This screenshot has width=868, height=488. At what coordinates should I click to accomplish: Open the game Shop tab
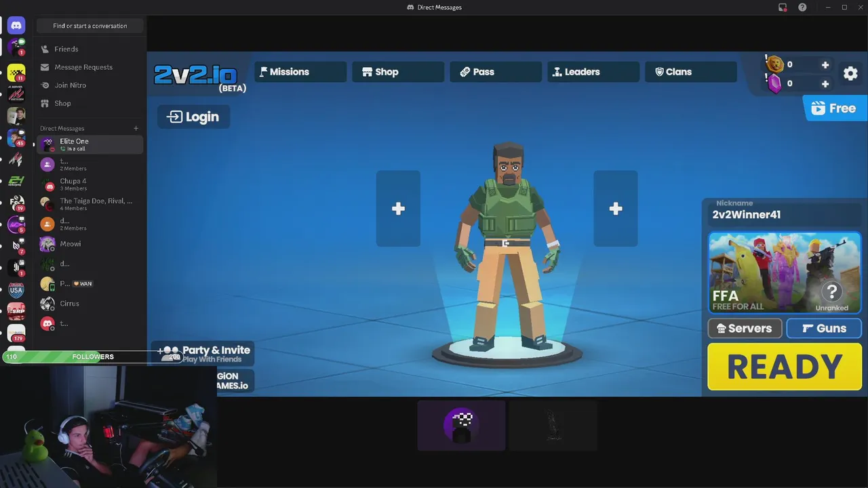(398, 72)
